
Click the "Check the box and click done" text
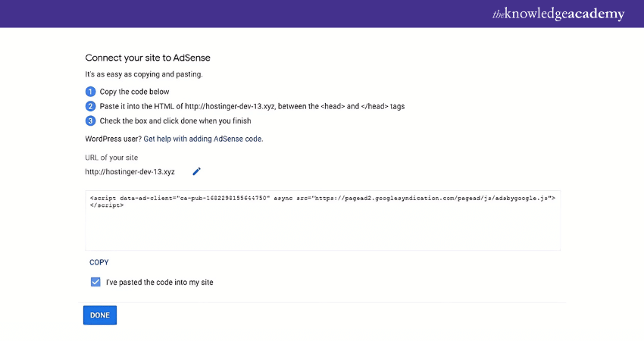[x=175, y=120]
